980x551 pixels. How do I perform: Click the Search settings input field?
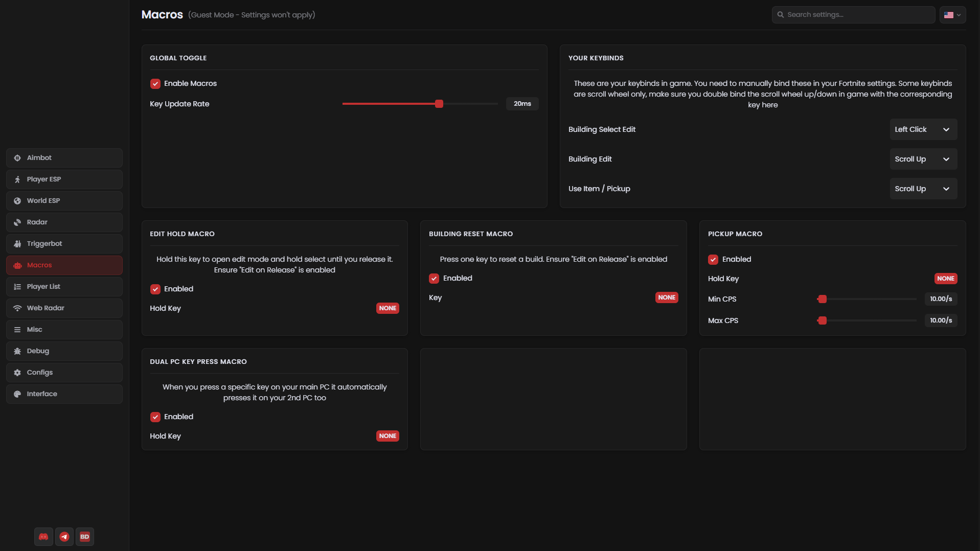click(853, 15)
